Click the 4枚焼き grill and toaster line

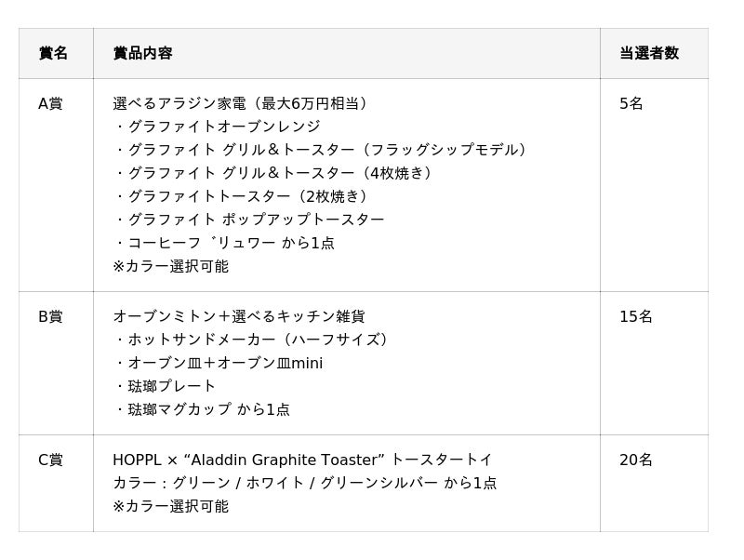[275, 173]
